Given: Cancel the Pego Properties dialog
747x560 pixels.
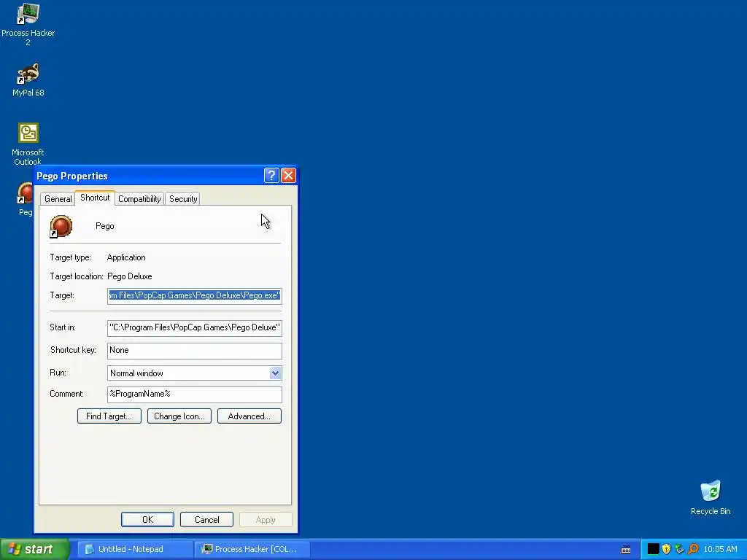Looking at the screenshot, I should pyautogui.click(x=206, y=519).
